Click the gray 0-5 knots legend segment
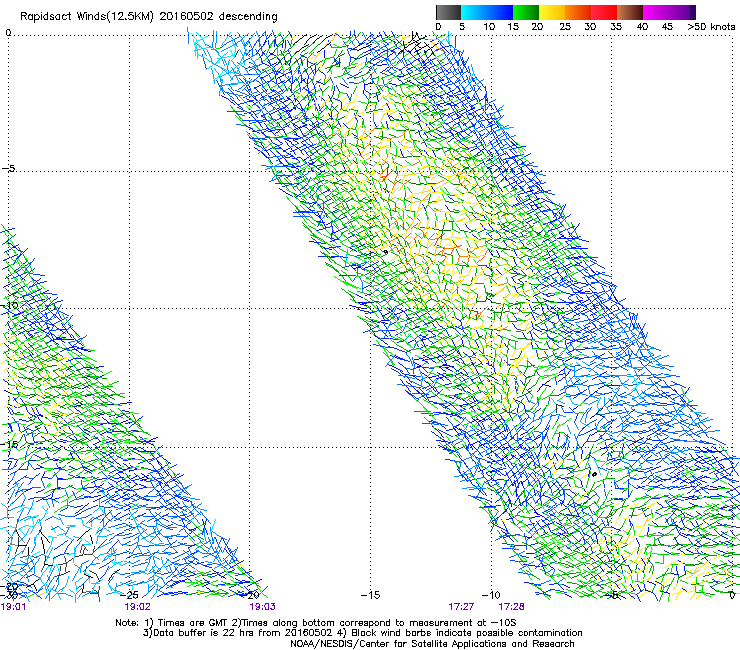 pyautogui.click(x=448, y=12)
